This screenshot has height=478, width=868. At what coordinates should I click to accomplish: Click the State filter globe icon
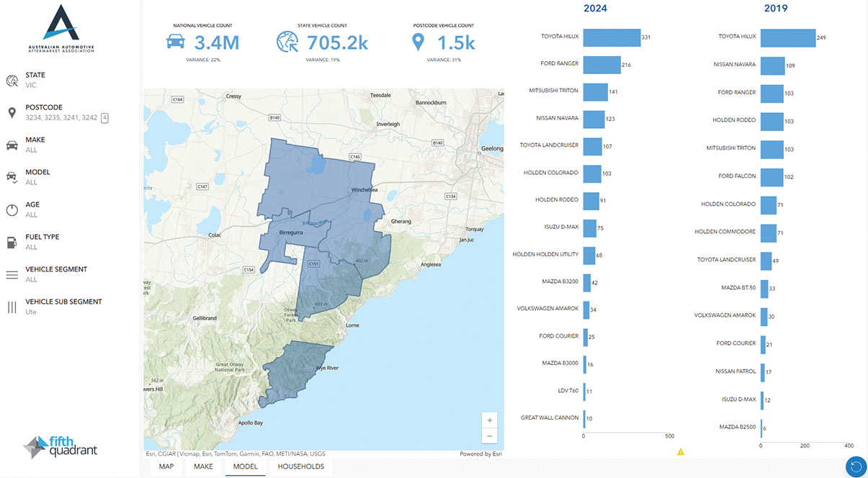click(12, 81)
